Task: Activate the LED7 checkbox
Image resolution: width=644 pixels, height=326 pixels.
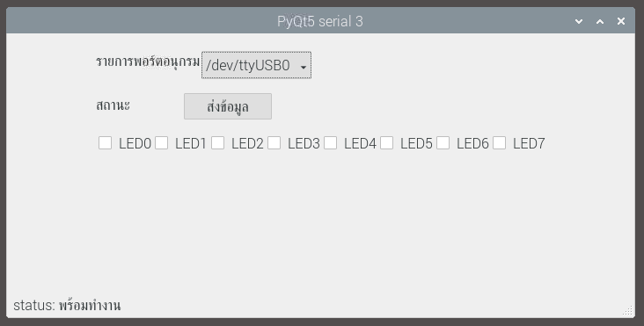Action: [499, 143]
